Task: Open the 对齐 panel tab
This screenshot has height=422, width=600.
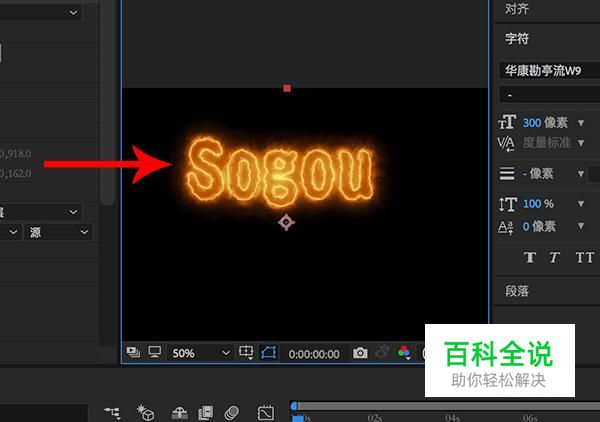Action: (x=517, y=8)
